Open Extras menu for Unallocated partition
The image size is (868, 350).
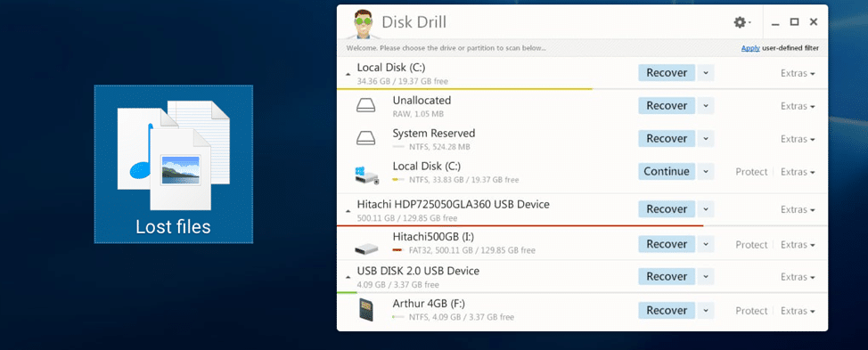797,106
